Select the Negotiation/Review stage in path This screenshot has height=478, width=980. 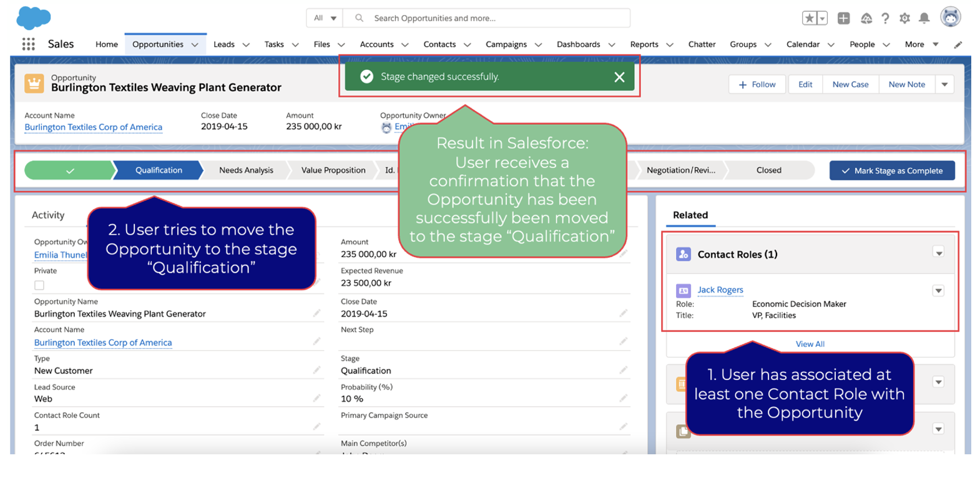click(x=680, y=170)
